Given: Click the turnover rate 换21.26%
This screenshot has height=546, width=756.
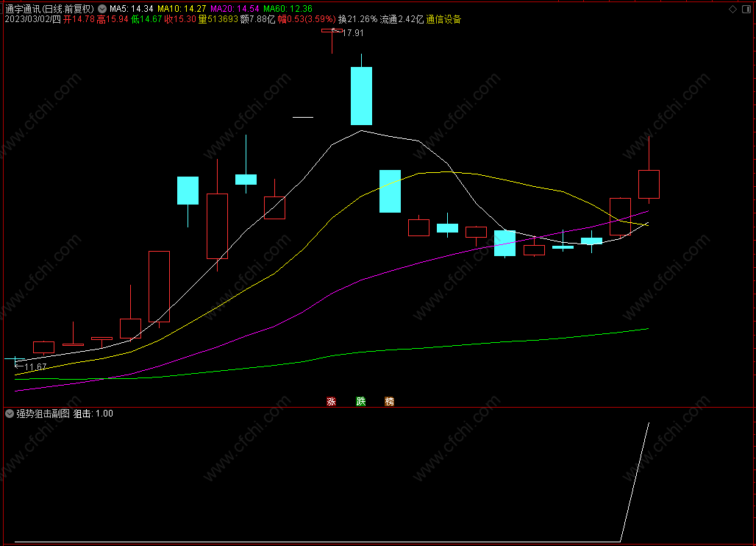Looking at the screenshot, I should [357, 19].
